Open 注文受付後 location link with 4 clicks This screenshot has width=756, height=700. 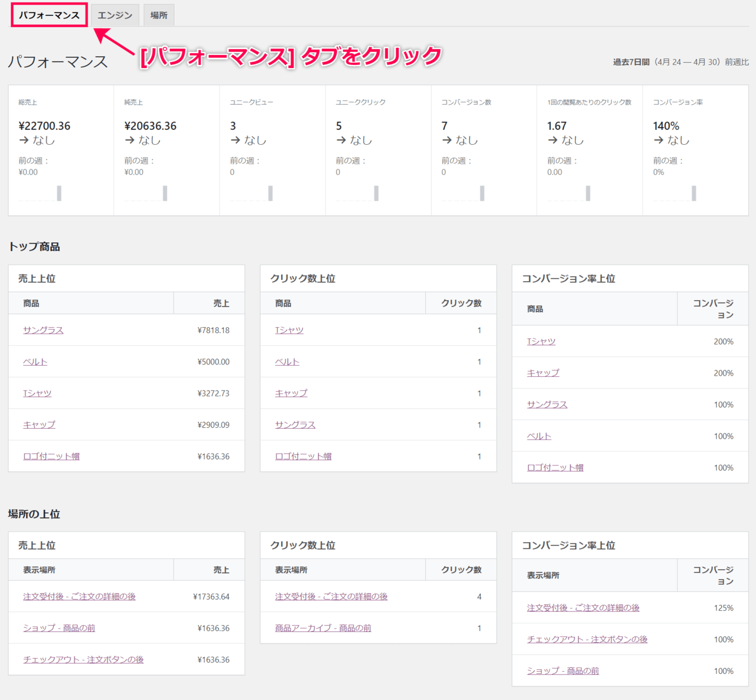tap(331, 597)
